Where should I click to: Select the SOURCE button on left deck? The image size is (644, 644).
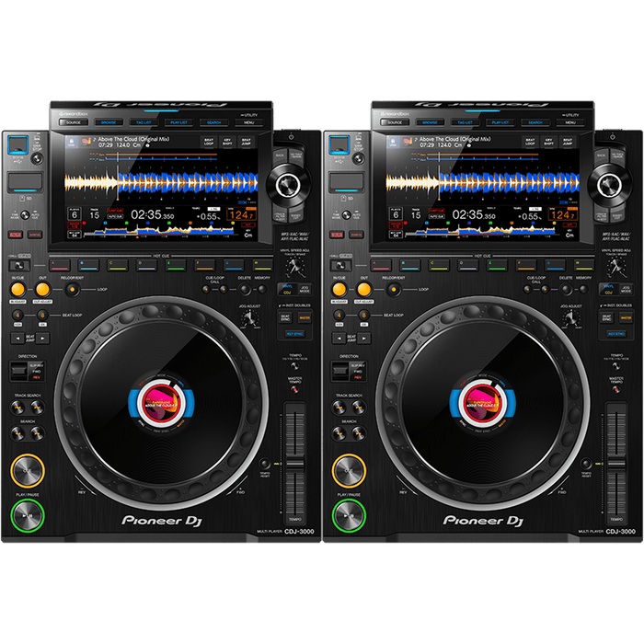tap(73, 122)
